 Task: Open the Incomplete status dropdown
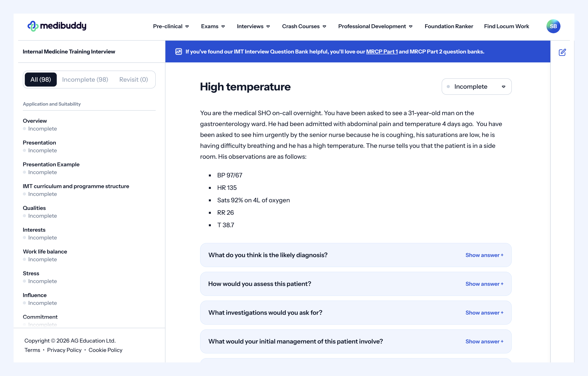point(476,86)
